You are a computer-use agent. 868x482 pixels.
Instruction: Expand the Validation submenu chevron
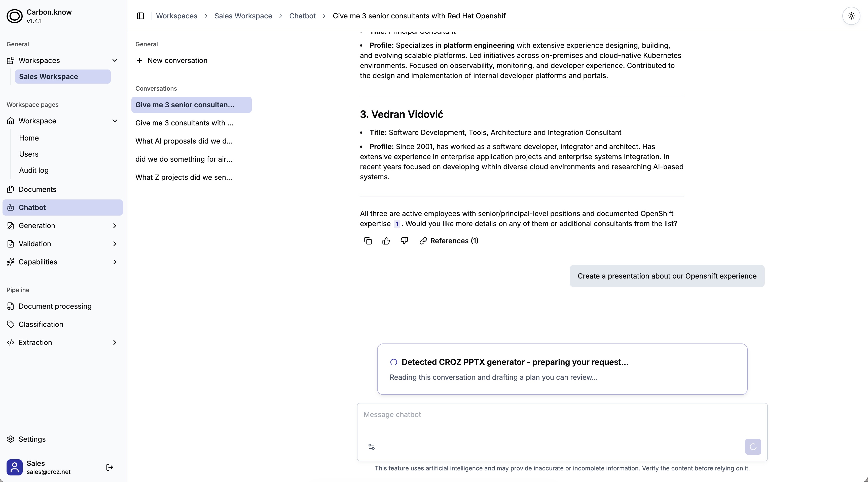tap(115, 244)
